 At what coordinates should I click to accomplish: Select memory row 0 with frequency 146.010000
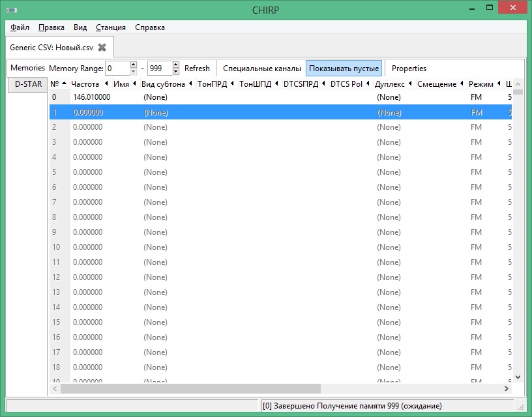point(280,97)
